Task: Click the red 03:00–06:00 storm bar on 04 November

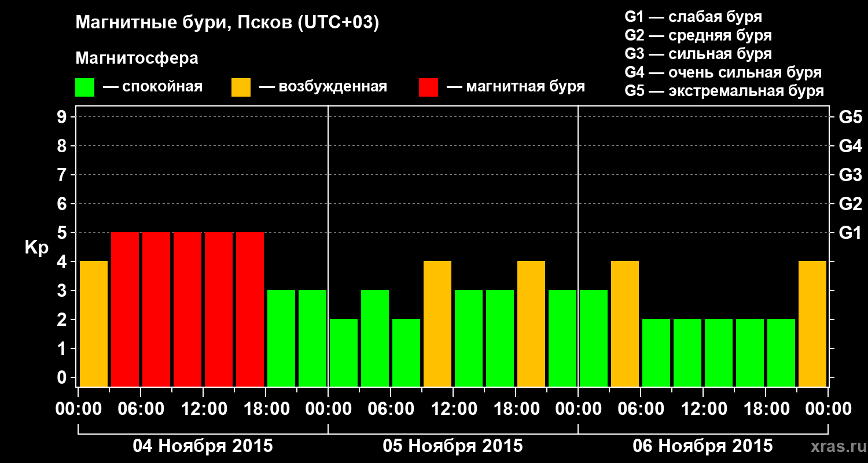Action: tap(125, 310)
